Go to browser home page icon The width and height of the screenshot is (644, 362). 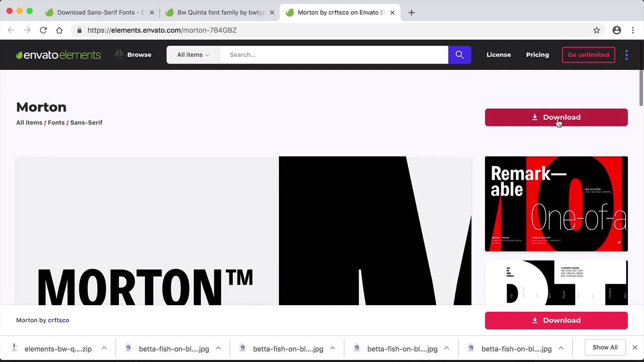coord(59,30)
